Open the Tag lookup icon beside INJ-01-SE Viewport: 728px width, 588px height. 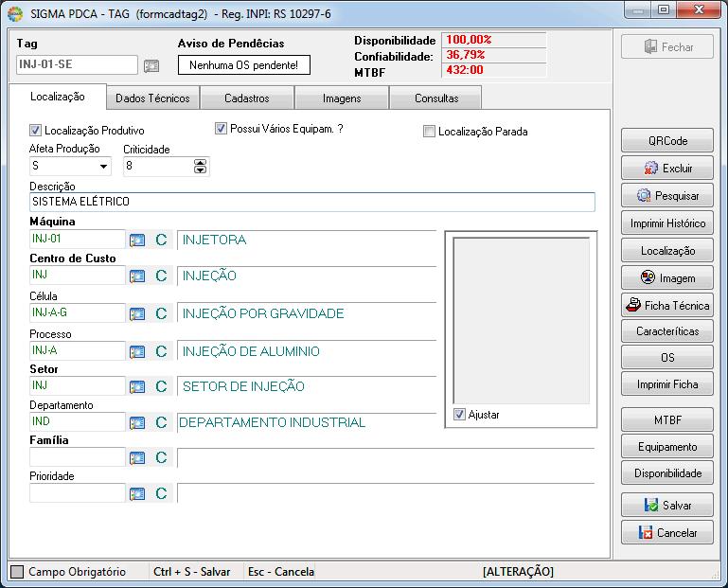151,66
